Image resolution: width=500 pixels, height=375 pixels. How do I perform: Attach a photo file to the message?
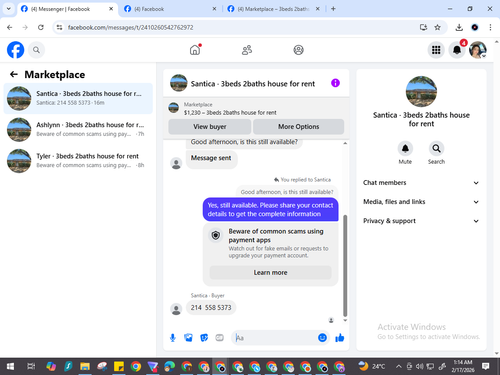pyautogui.click(x=188, y=338)
